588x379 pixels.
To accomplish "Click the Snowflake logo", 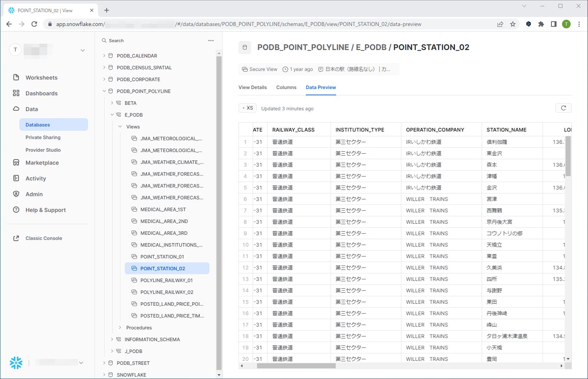I will pyautogui.click(x=16, y=363).
